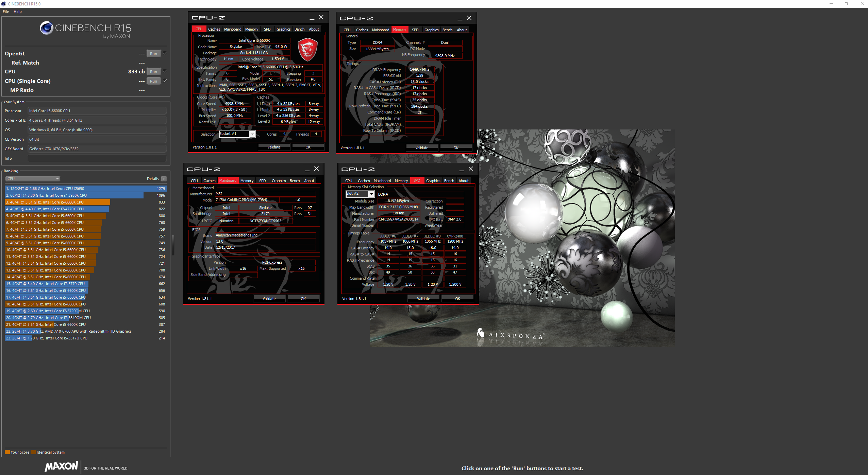This screenshot has height=475, width=868.
Task: Click Validate in motherboard window
Action: [269, 299]
